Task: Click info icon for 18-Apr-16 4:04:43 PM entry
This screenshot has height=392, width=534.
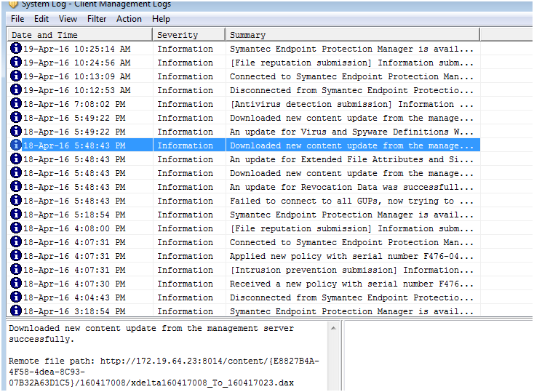Action: click(x=16, y=297)
